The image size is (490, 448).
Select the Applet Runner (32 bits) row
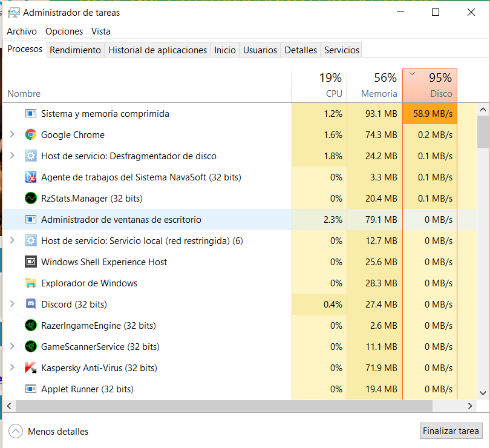240,389
